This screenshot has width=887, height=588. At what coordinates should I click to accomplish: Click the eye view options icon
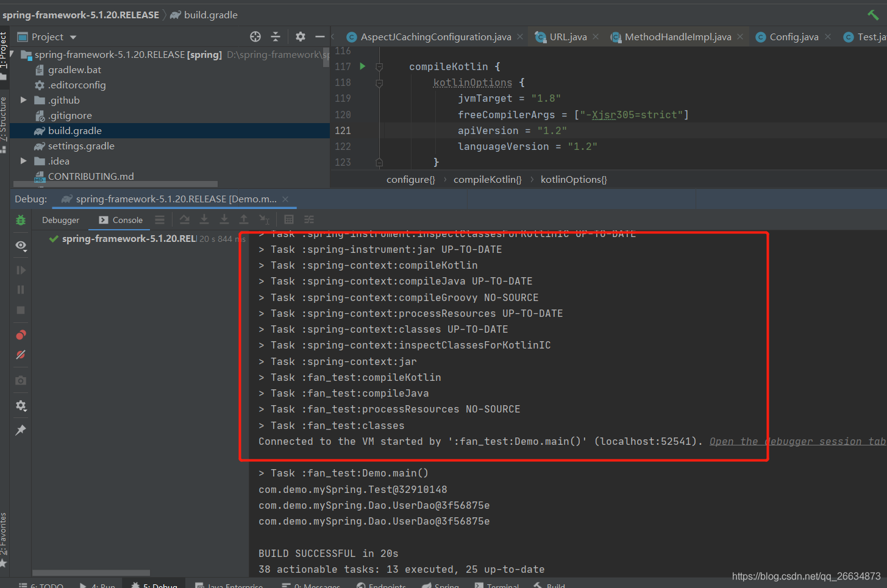click(x=21, y=245)
